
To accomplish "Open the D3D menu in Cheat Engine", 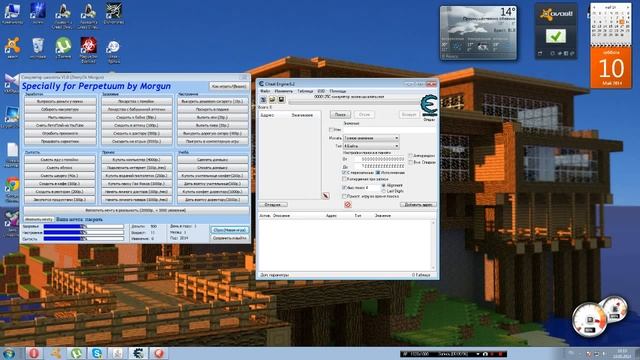I will click(321, 91).
